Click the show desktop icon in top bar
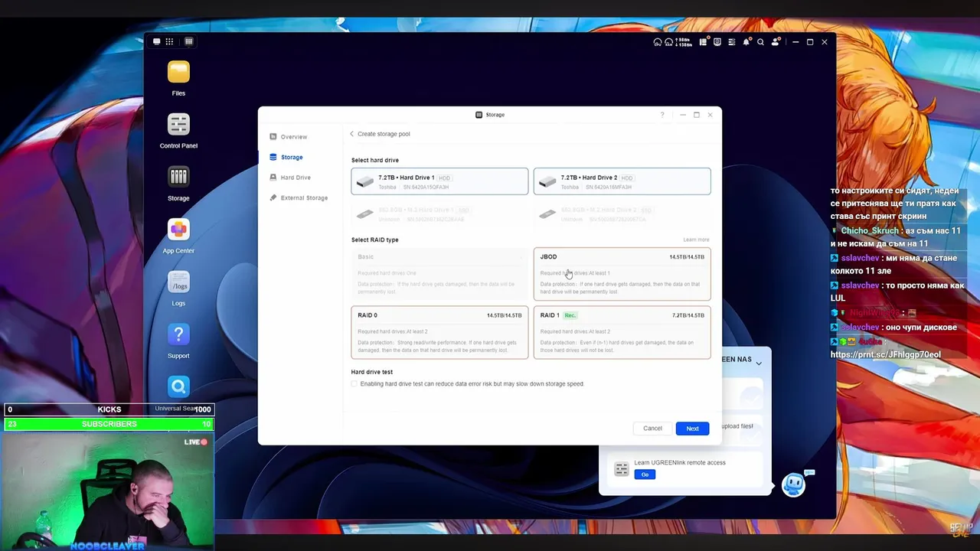This screenshot has height=551, width=980. pyautogui.click(x=156, y=42)
